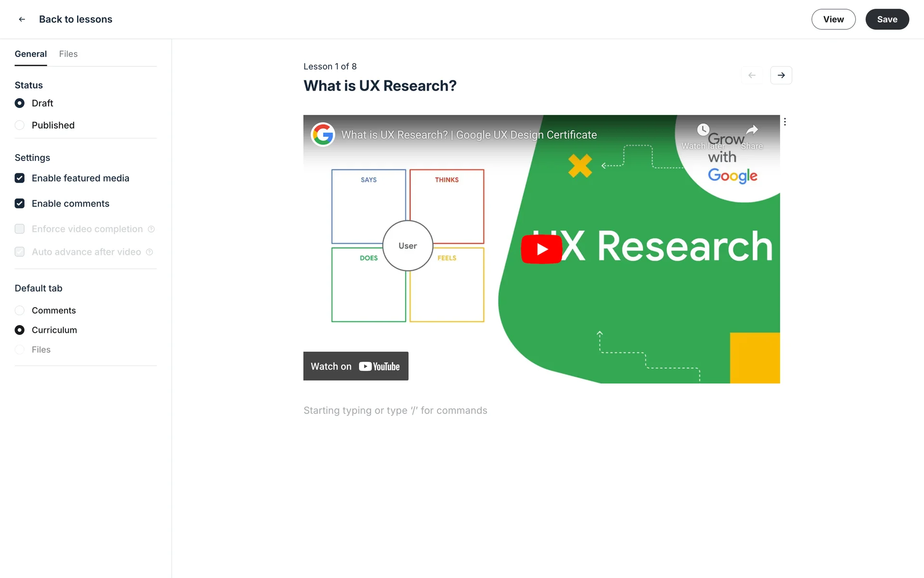Click the Watch later clock icon
The image size is (924, 578).
click(703, 130)
